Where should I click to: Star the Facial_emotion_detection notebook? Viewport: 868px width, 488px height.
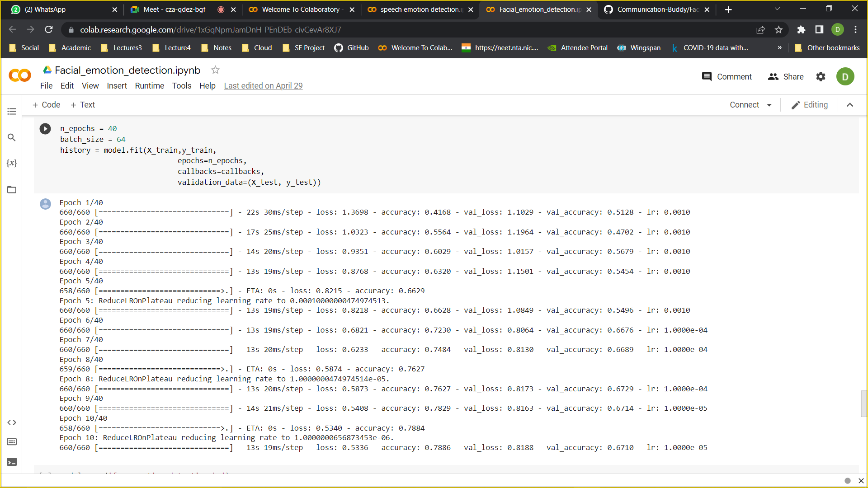(215, 70)
